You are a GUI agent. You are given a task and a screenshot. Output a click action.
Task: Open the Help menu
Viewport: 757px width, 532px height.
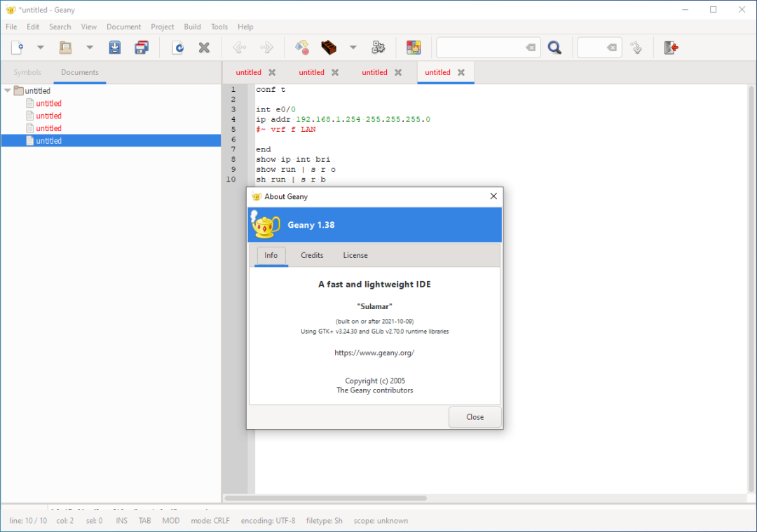coord(245,27)
